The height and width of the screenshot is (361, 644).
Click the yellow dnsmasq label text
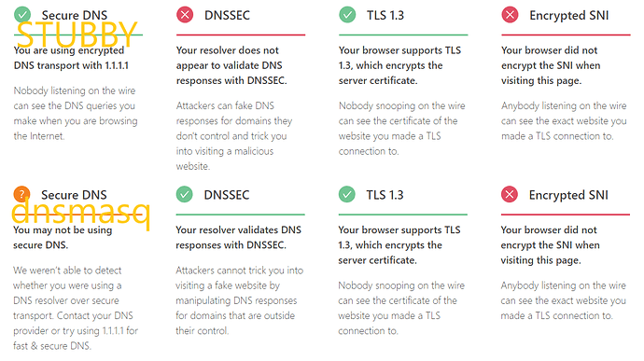click(x=81, y=214)
